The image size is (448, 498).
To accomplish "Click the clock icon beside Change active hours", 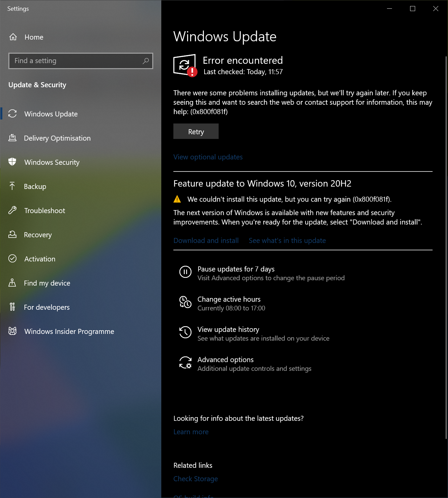I will coord(185,302).
